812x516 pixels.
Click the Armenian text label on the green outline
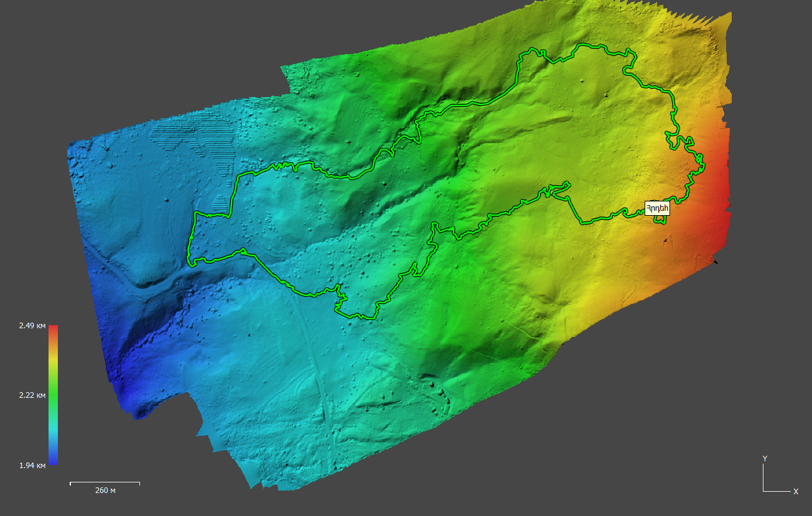pyautogui.click(x=656, y=209)
